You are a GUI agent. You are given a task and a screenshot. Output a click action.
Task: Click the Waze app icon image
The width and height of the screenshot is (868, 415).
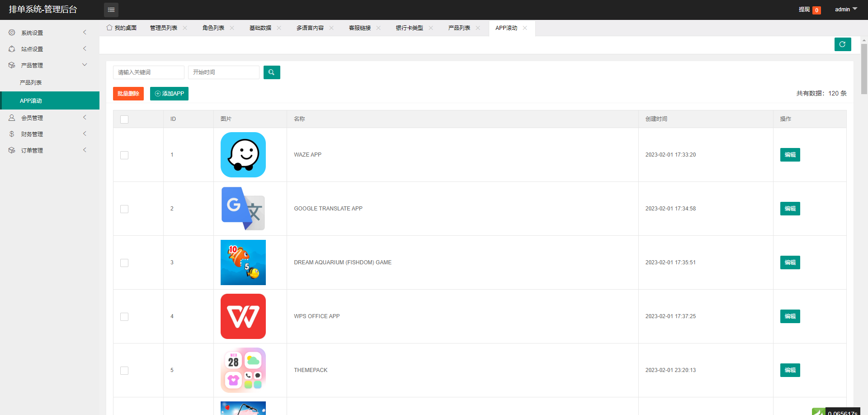click(243, 155)
